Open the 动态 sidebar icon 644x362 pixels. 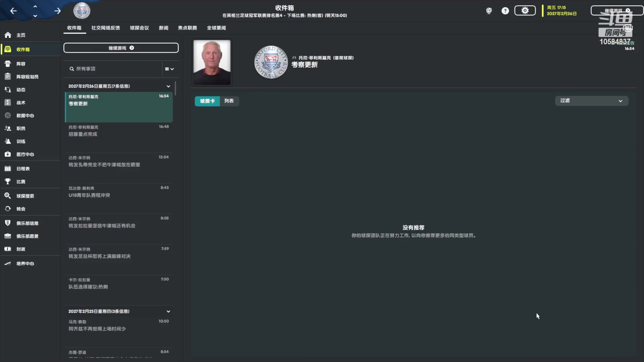pos(8,90)
